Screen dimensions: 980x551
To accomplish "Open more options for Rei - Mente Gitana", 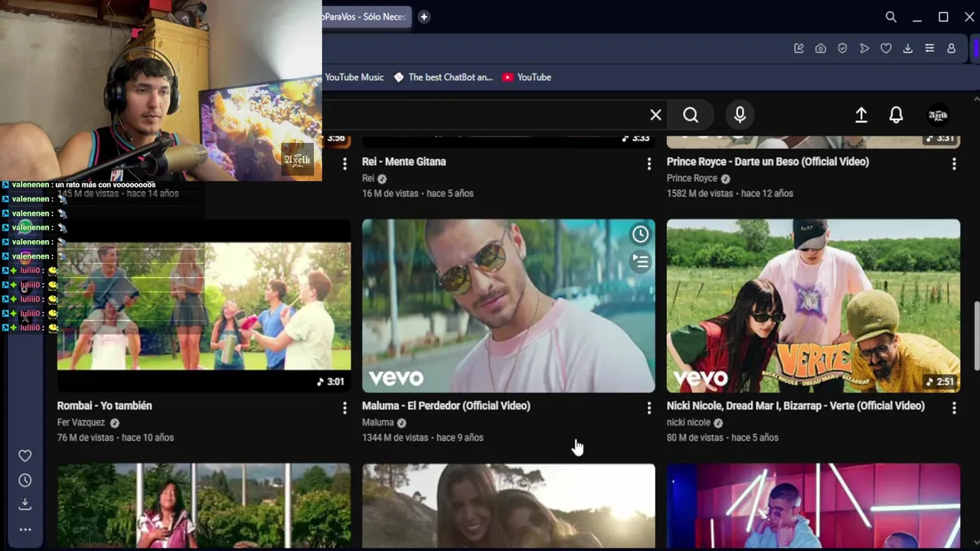I will [649, 164].
